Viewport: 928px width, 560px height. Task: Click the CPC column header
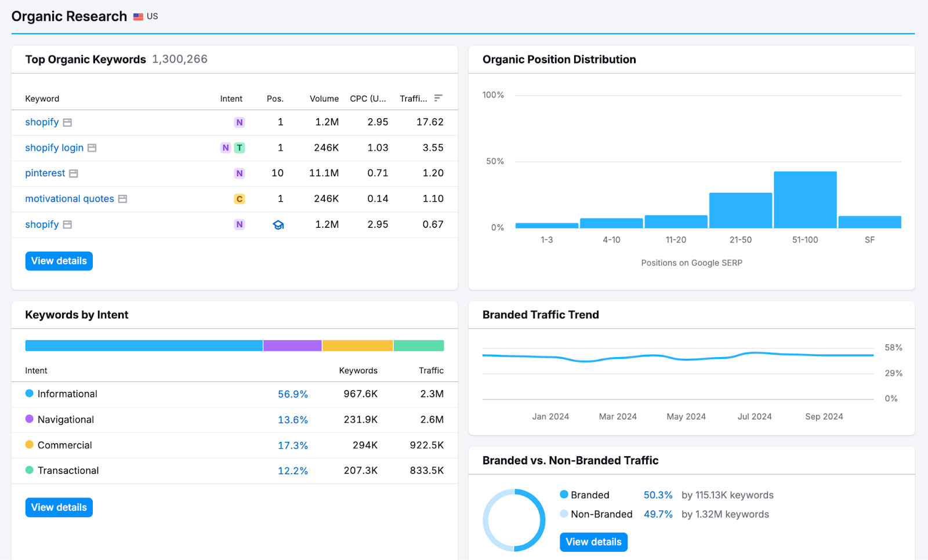pyautogui.click(x=368, y=99)
